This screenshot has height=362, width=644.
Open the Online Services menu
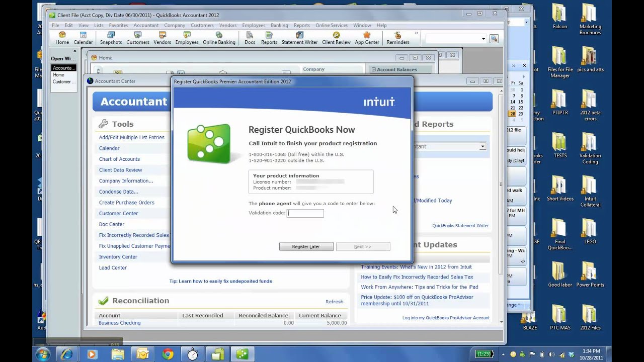[x=332, y=25]
